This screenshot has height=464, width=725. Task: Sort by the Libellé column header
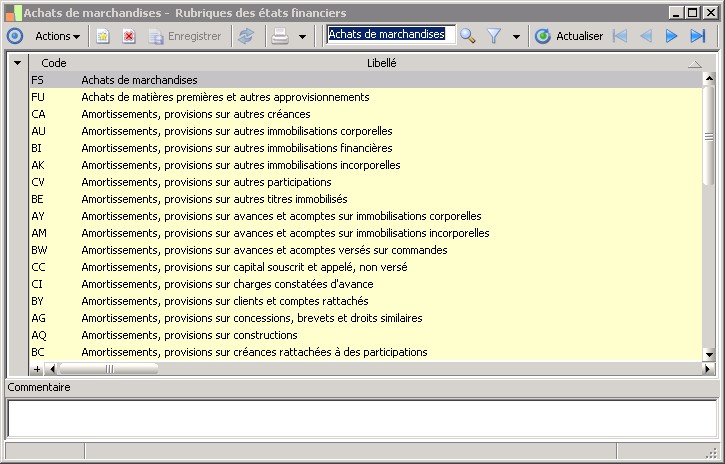click(x=382, y=63)
